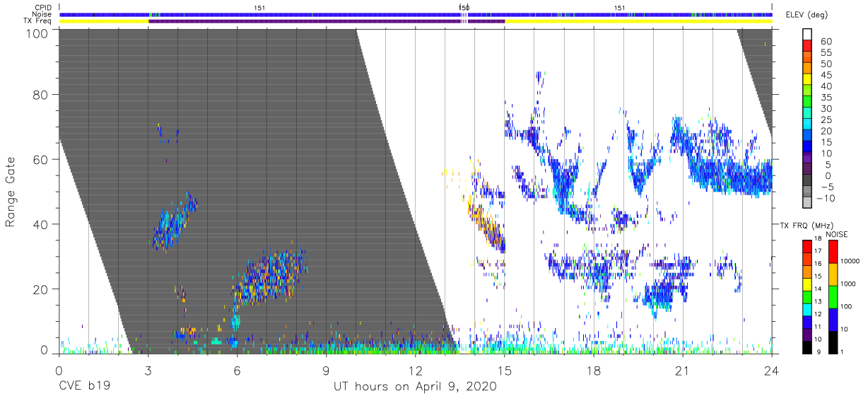
Task: Click the '10000' label on the NOISE legend
Action: [x=850, y=262]
